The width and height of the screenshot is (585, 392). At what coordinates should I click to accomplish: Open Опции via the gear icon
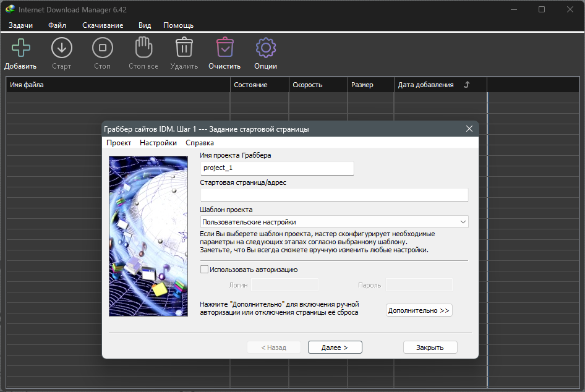(x=265, y=48)
